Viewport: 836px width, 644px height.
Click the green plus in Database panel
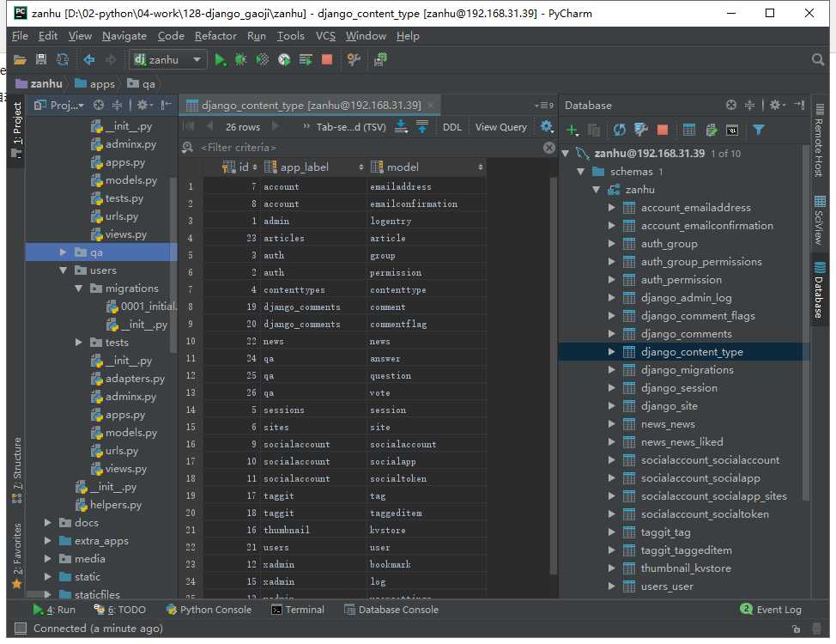point(572,130)
